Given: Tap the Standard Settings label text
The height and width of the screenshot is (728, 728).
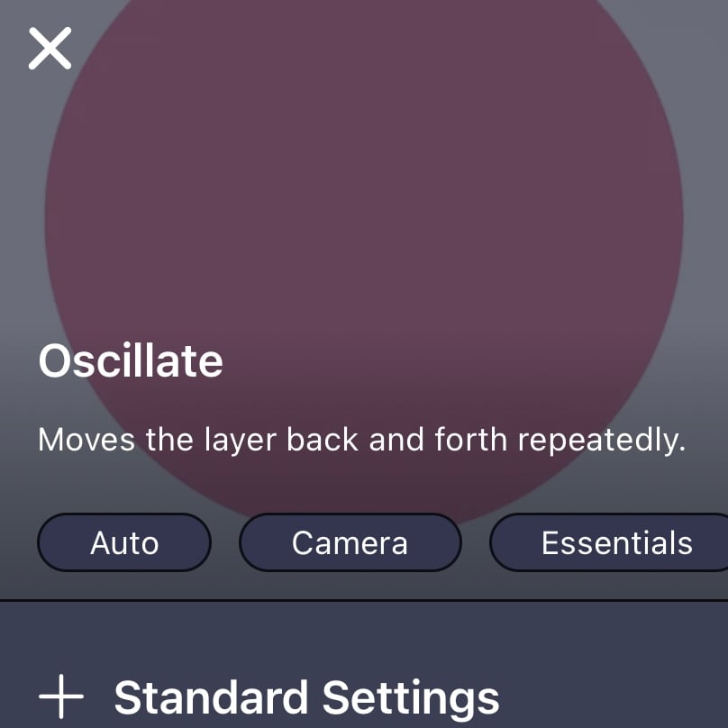Looking at the screenshot, I should (306, 698).
